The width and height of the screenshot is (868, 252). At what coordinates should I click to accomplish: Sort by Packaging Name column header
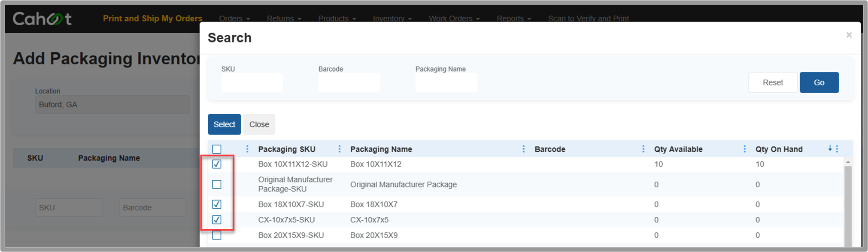tap(381, 149)
